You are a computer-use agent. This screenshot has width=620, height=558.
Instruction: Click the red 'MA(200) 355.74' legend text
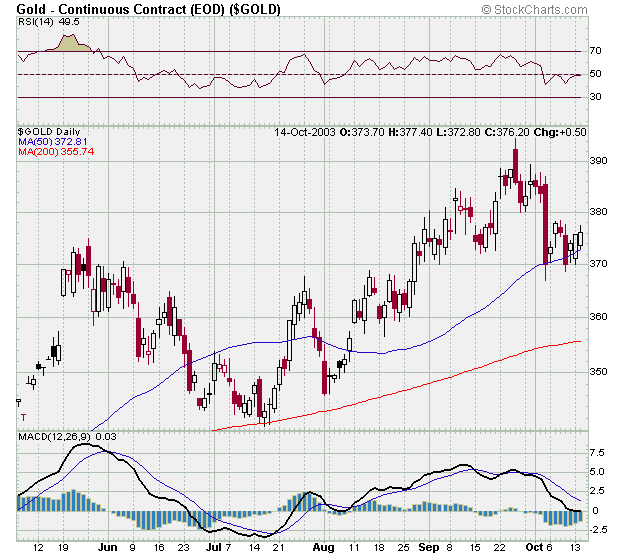[x=56, y=151]
